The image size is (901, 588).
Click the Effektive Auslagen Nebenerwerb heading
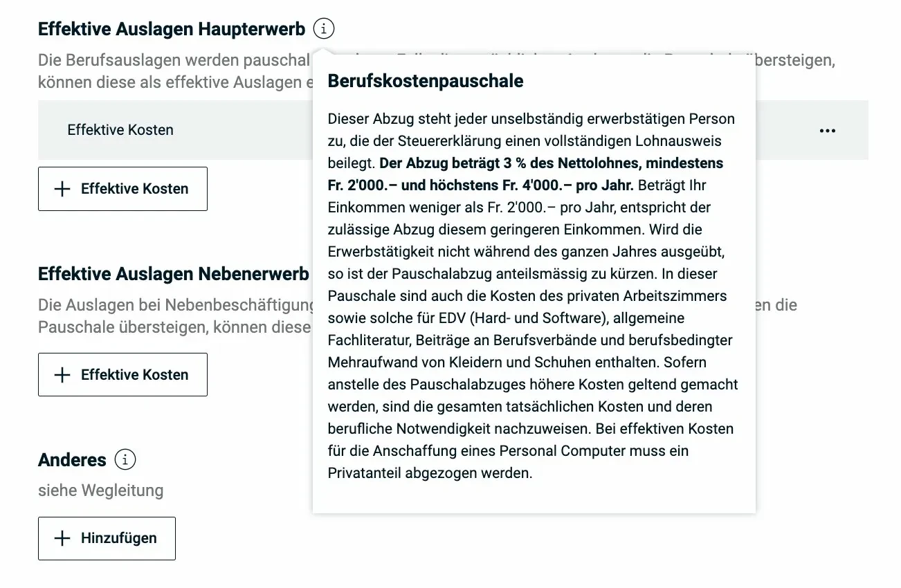click(x=172, y=274)
